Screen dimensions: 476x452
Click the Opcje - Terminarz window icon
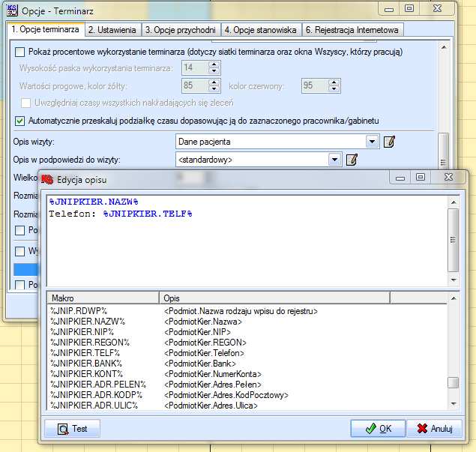point(13,10)
